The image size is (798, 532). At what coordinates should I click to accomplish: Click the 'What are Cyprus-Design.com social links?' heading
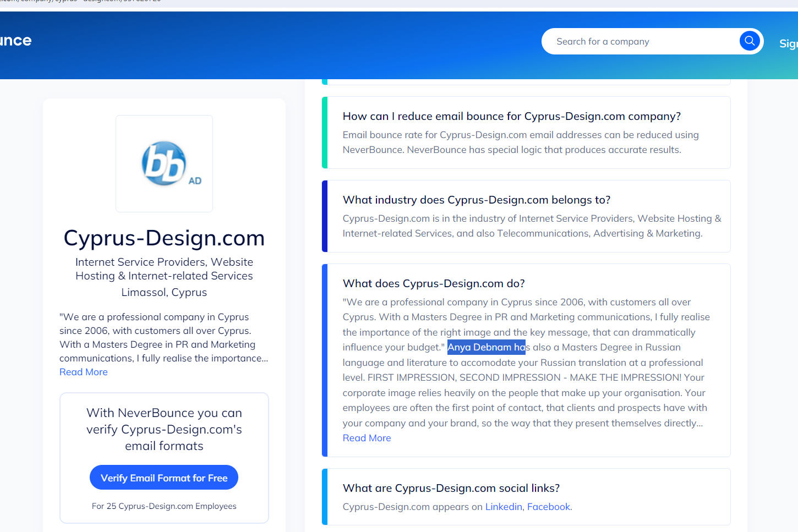(451, 488)
